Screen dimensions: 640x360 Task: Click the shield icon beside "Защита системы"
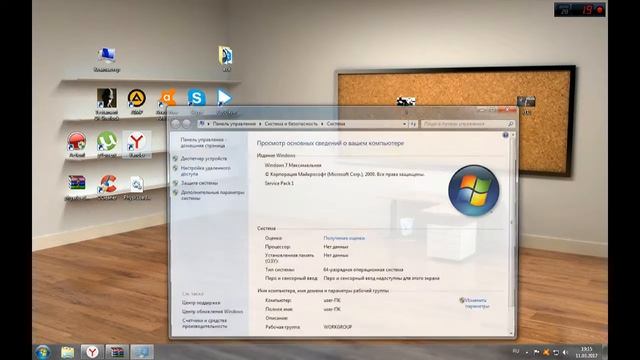click(x=176, y=183)
